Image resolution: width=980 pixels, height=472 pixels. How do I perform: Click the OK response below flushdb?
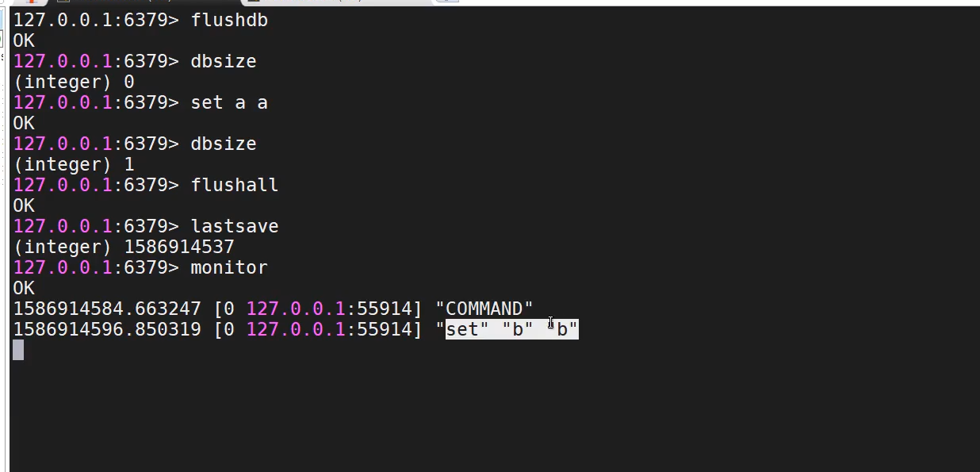(x=24, y=40)
